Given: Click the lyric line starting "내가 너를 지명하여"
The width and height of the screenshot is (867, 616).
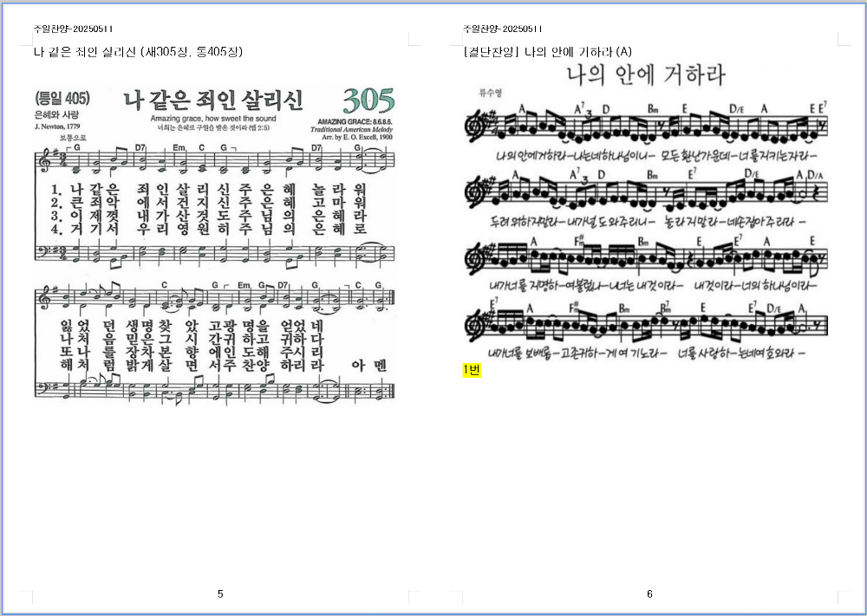Looking at the screenshot, I should pos(653,286).
